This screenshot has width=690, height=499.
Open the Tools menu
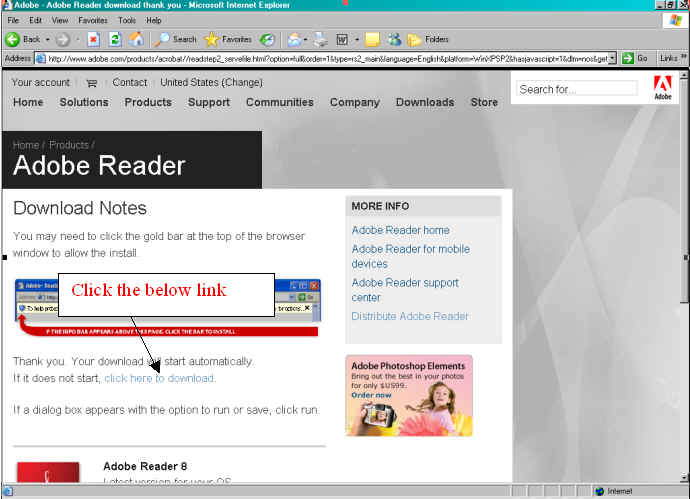click(127, 20)
